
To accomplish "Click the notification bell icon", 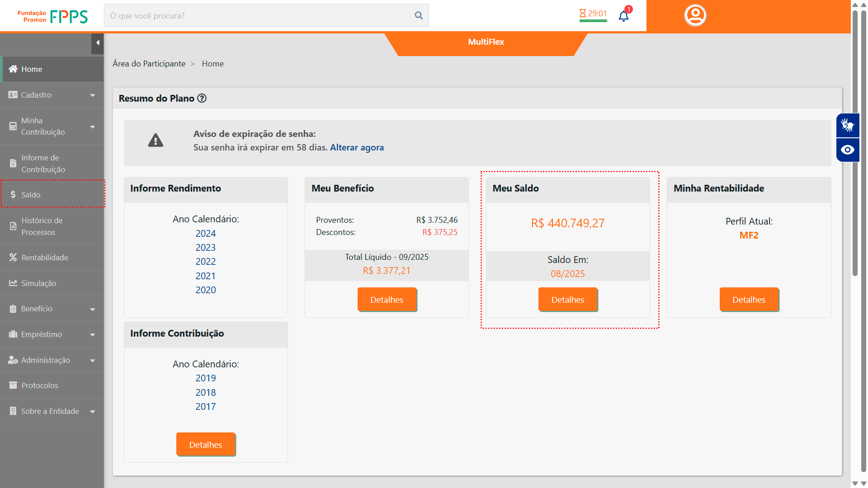I will point(623,16).
